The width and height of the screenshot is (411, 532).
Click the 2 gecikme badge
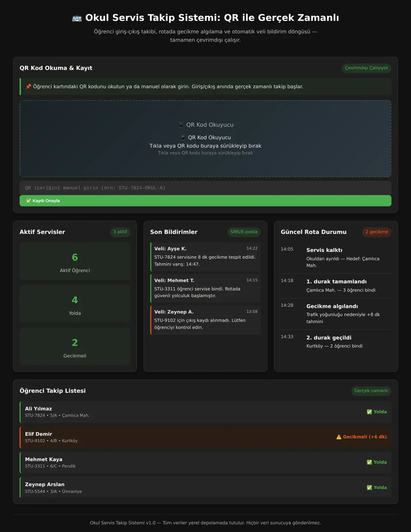coord(377,232)
